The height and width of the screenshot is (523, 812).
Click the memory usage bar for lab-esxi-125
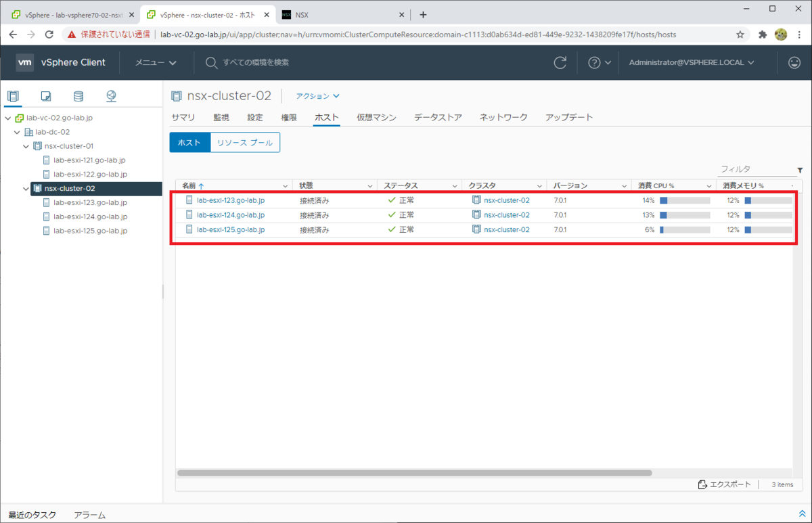(x=768, y=230)
